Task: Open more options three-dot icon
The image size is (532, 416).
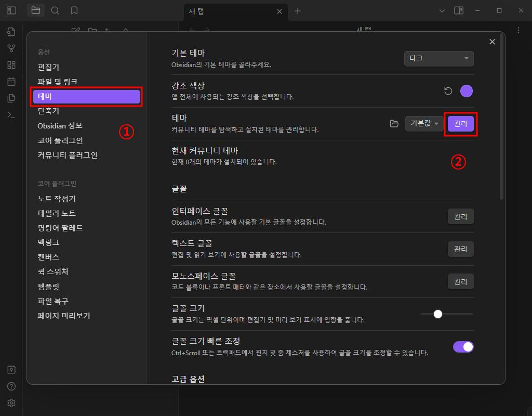Action: tap(518, 30)
